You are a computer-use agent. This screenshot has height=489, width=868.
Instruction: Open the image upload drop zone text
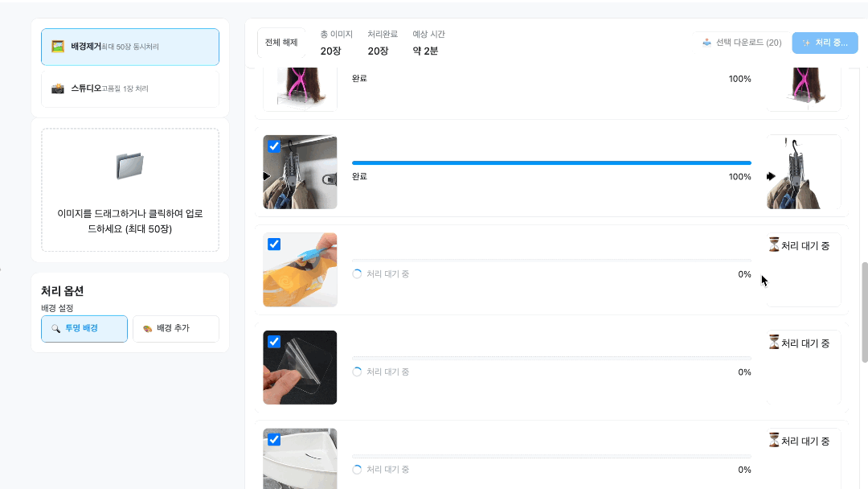[x=130, y=221]
